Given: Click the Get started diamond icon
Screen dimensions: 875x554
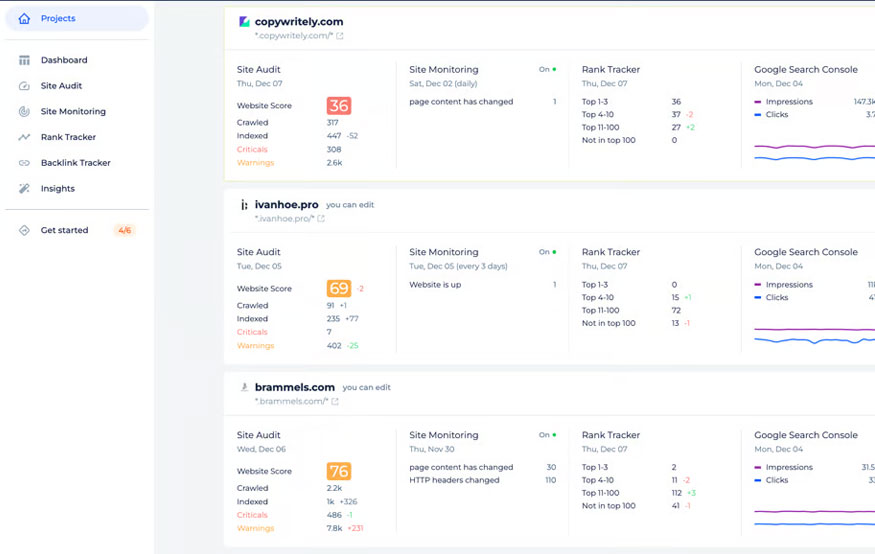Looking at the screenshot, I should pos(24,230).
